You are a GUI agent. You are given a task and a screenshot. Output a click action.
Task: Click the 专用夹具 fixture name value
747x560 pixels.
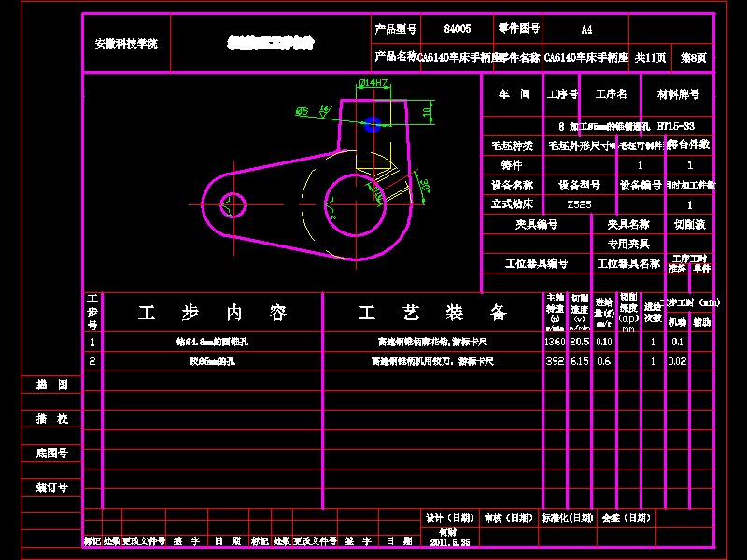(628, 245)
